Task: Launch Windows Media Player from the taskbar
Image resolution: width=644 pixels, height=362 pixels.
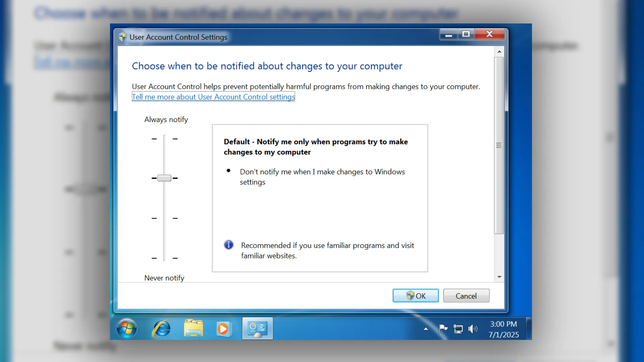Action: [223, 329]
